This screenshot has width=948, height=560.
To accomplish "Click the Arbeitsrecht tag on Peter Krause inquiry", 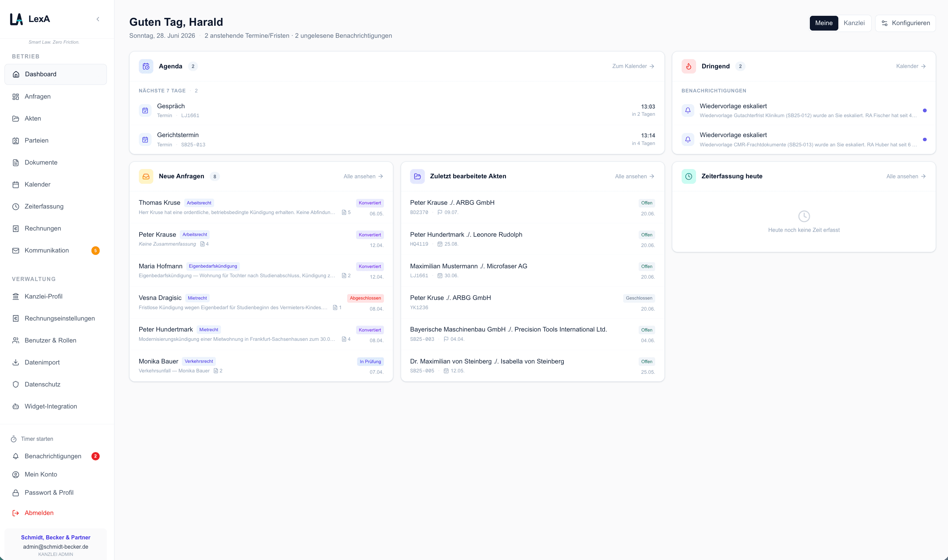I will click(x=195, y=235).
